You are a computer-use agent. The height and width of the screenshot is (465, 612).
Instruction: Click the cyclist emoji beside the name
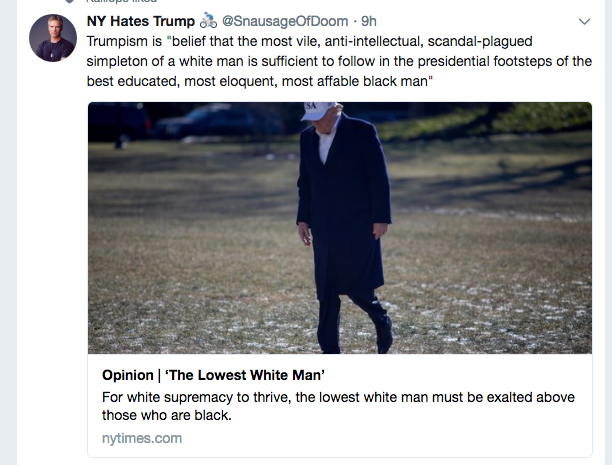[x=208, y=21]
